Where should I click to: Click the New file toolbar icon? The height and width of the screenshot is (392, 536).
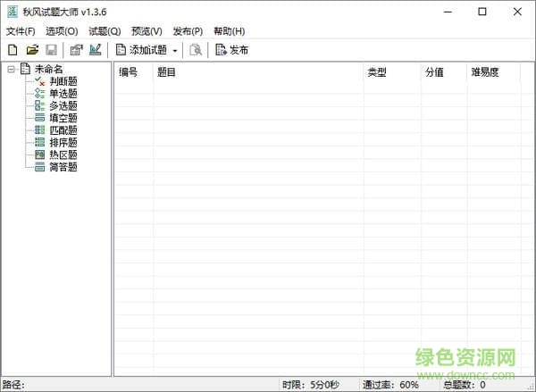13,50
